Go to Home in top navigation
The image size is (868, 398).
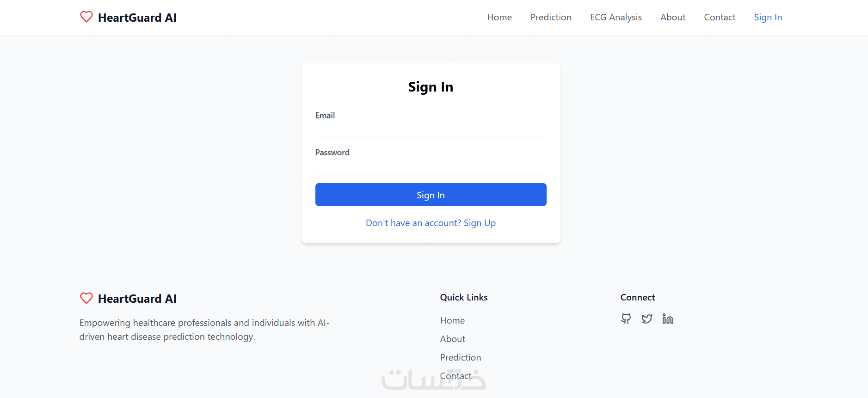(499, 18)
